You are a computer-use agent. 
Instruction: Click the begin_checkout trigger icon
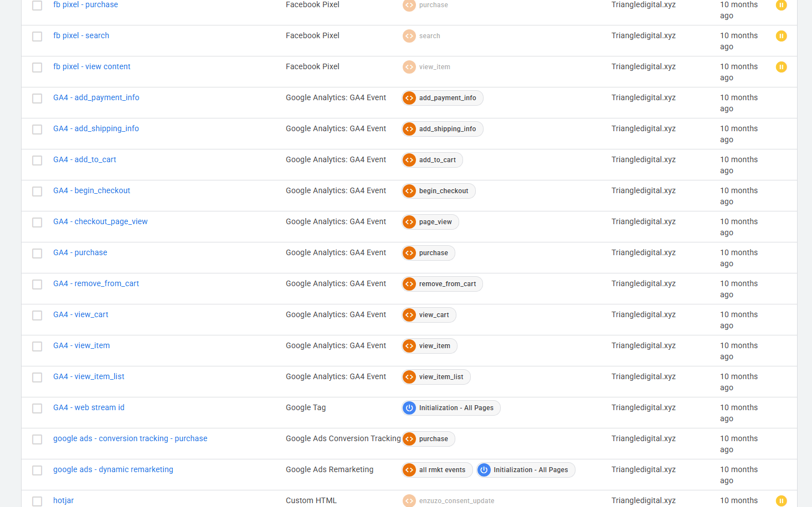pyautogui.click(x=409, y=191)
